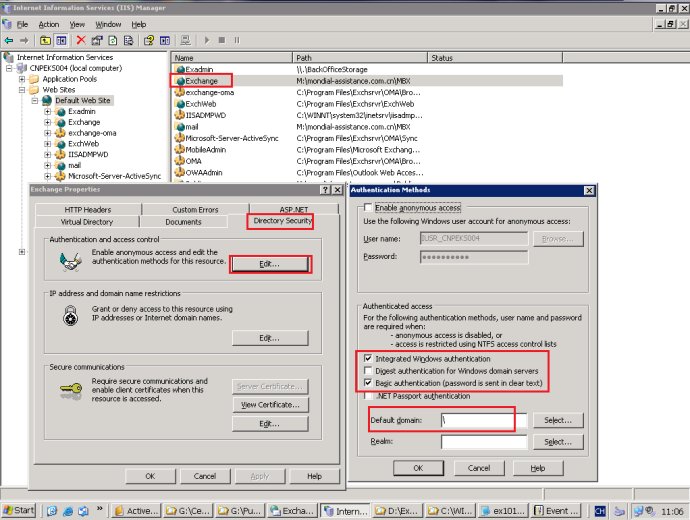Click the language indicator CH in tray
Image resolution: width=690 pixels, height=520 pixels.
pyautogui.click(x=600, y=511)
